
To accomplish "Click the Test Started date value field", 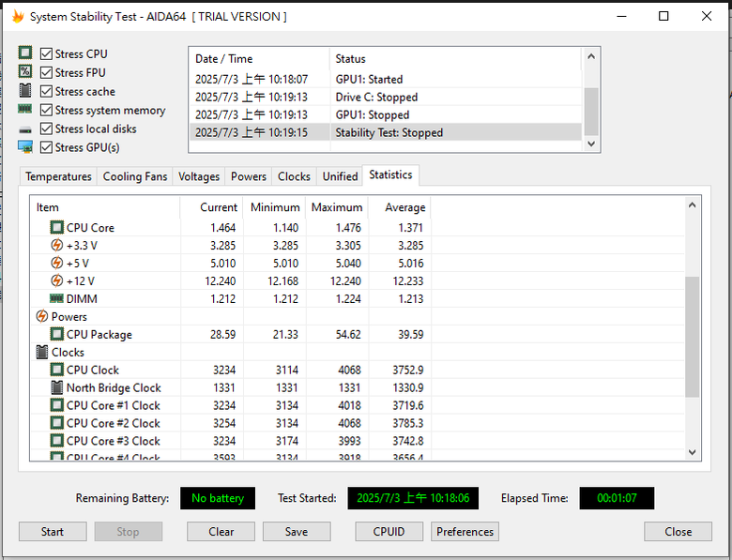I will [413, 498].
